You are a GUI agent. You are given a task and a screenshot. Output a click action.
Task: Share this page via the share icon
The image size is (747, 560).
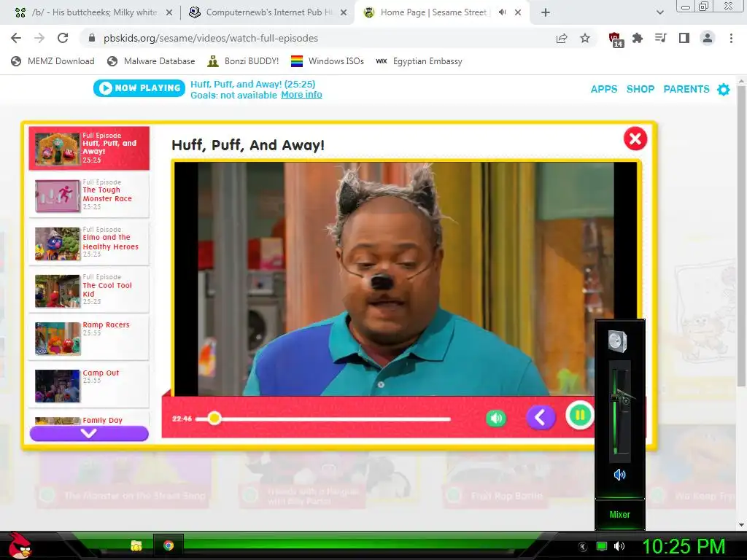562,38
